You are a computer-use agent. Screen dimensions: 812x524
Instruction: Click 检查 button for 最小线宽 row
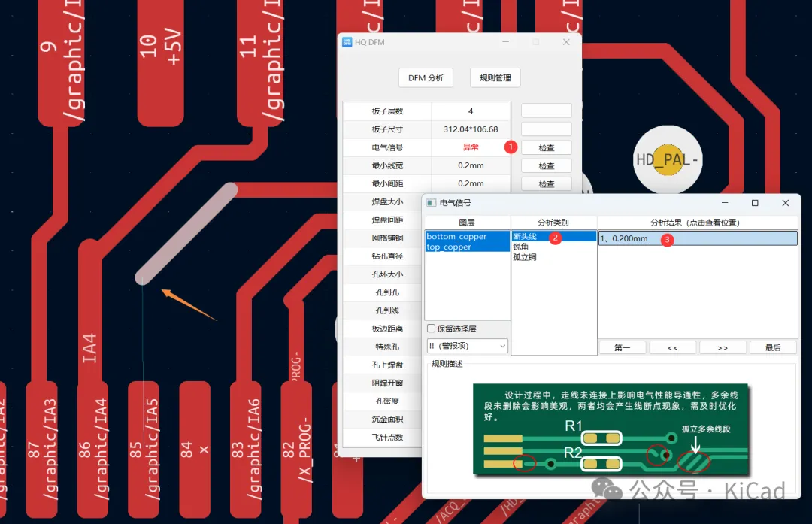pos(547,166)
